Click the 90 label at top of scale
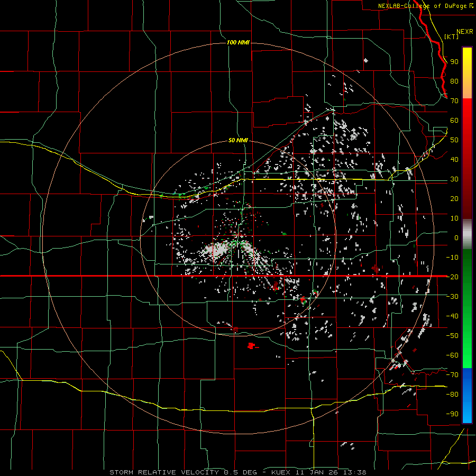 454,62
